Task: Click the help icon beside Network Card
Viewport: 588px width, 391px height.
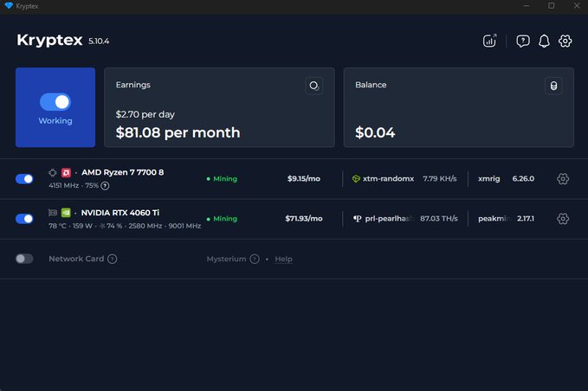Action: [x=112, y=259]
